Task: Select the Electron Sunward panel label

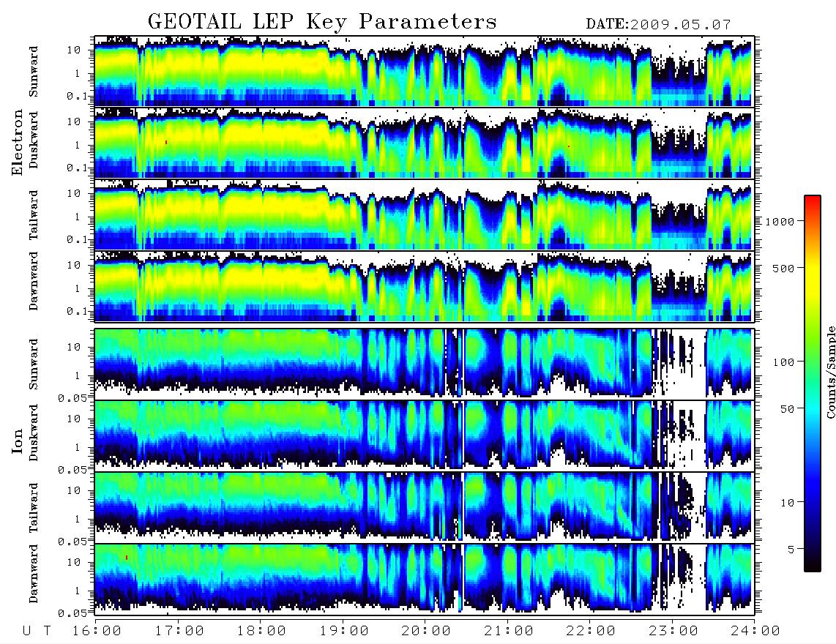Action: click(x=34, y=72)
